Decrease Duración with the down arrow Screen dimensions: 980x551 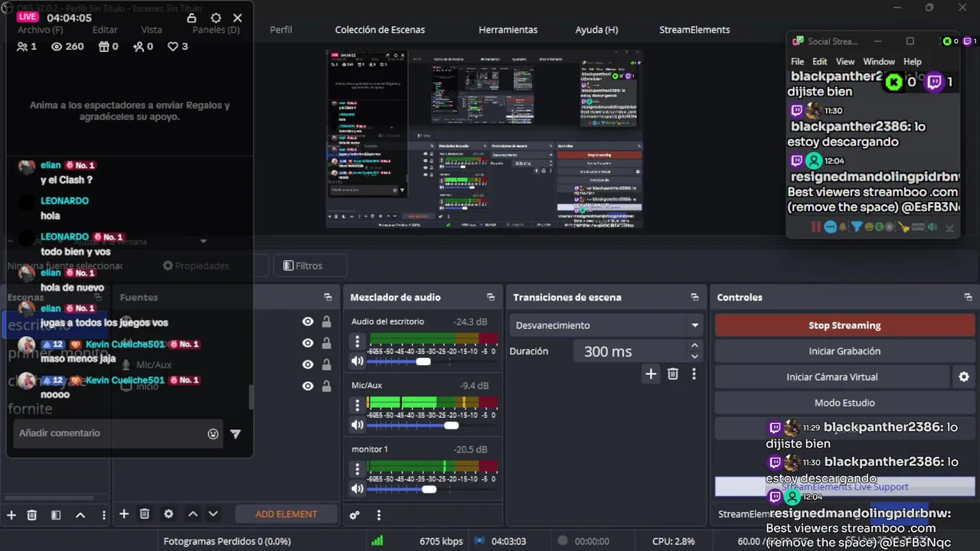(x=694, y=357)
